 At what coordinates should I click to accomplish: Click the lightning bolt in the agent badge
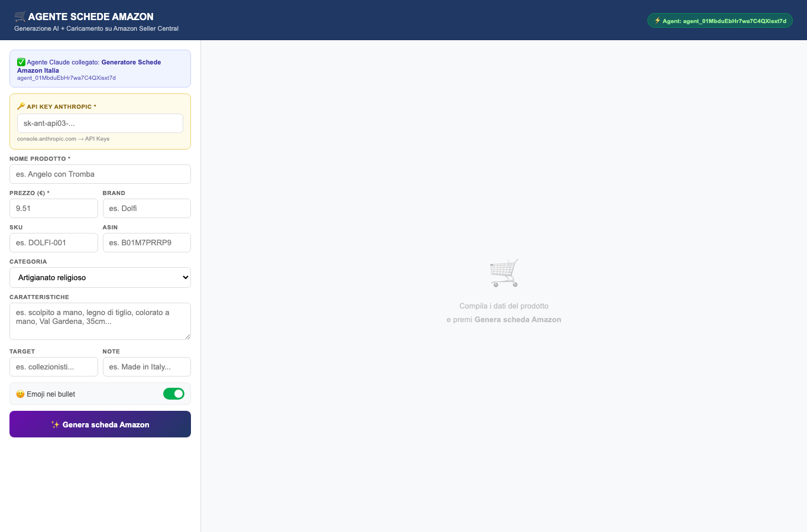coord(657,21)
